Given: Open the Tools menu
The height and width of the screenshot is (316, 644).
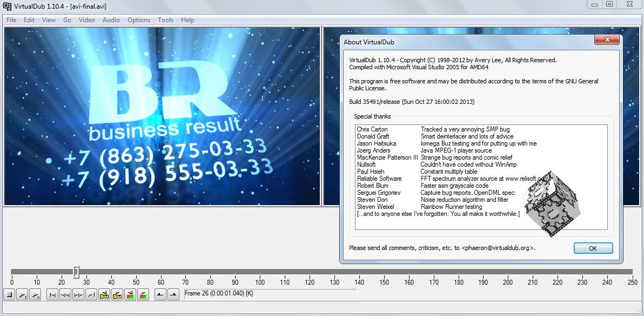Looking at the screenshot, I should point(165,19).
